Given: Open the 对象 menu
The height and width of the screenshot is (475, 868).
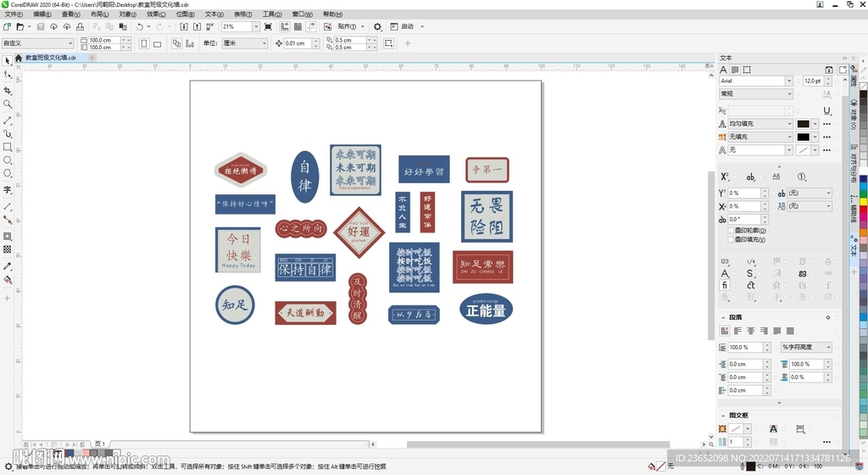Looking at the screenshot, I should [x=127, y=14].
